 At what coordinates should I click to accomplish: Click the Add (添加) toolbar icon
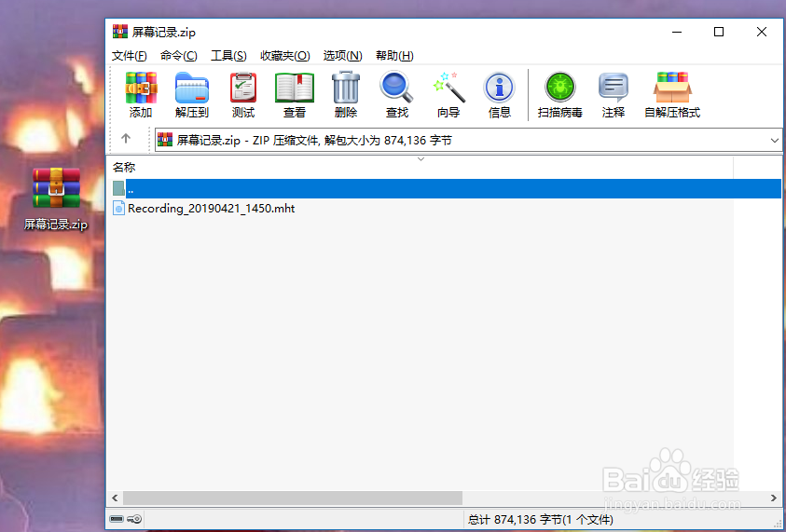(141, 95)
